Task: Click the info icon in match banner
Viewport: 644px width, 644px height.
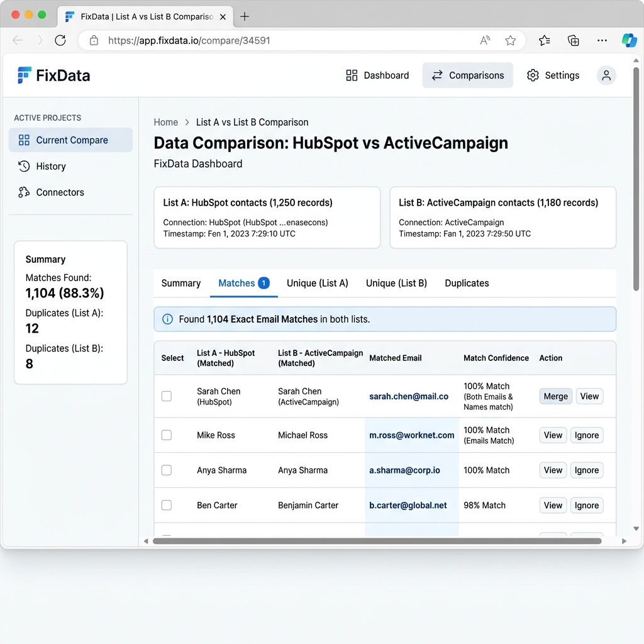Action: [167, 319]
